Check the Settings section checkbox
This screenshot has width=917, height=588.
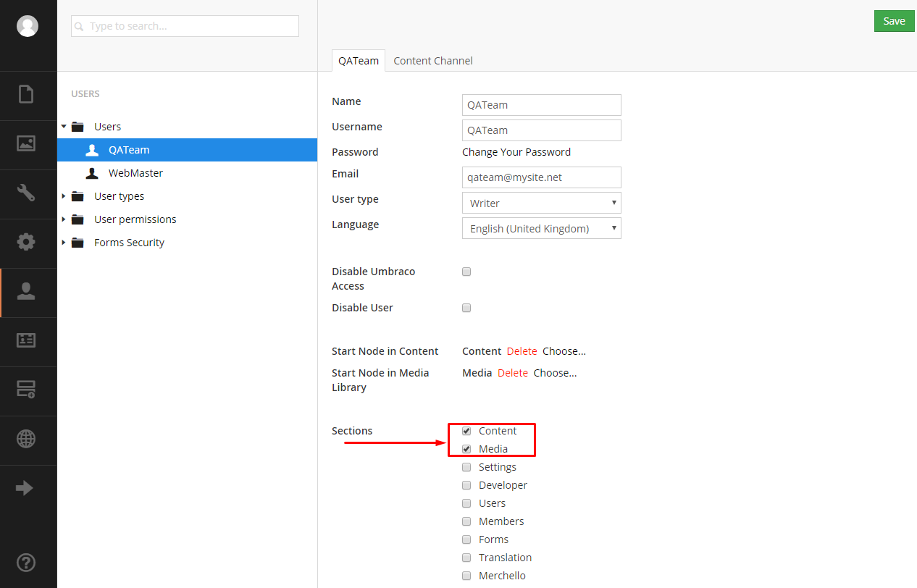tap(466, 467)
